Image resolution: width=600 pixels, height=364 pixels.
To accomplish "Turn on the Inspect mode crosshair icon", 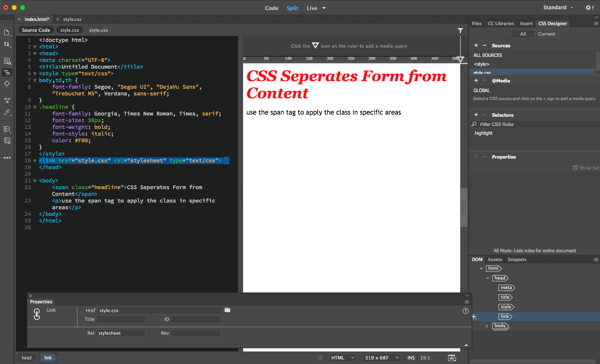I will [7, 84].
